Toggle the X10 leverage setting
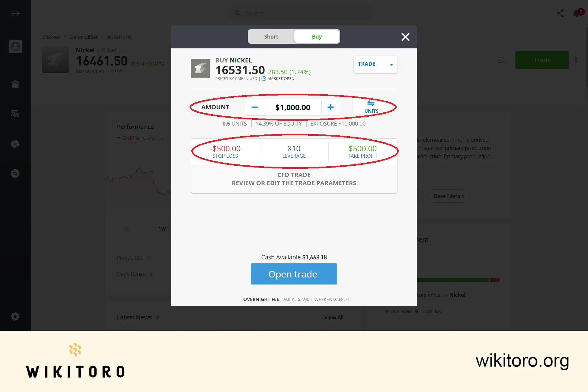Image resolution: width=588 pixels, height=392 pixels. [294, 151]
